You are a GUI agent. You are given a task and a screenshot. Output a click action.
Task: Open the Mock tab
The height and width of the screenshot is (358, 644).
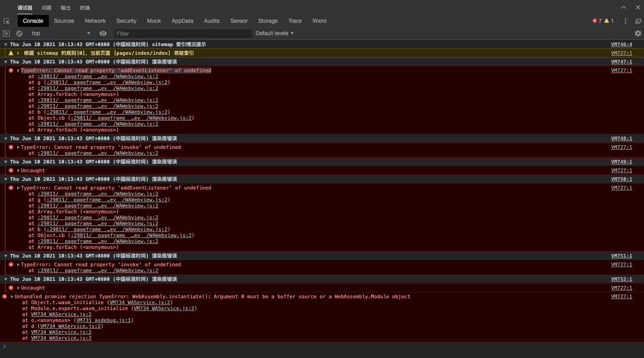[154, 21]
